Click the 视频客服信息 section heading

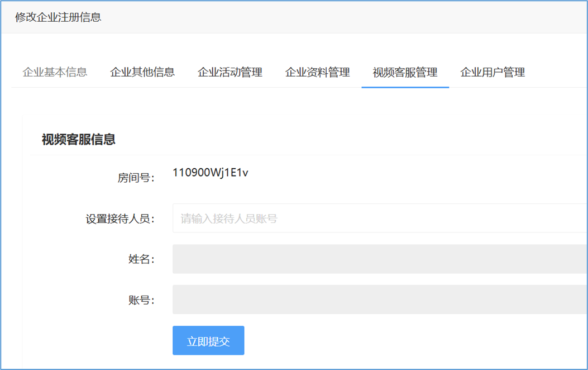coord(79,140)
